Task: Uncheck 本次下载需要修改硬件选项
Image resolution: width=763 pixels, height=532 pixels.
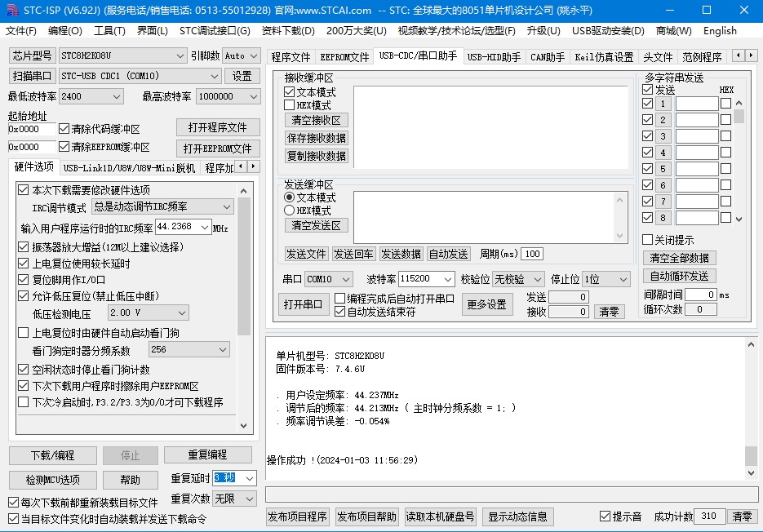Action: pos(23,190)
